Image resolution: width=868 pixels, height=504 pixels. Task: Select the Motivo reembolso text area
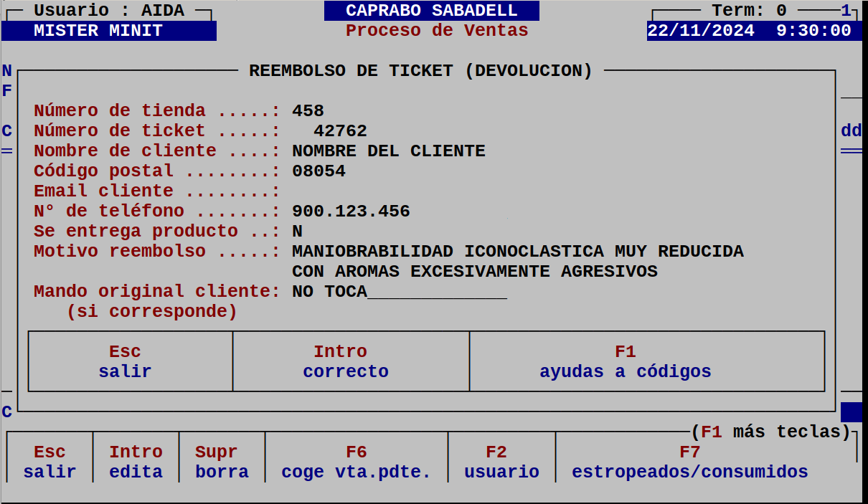point(516,251)
